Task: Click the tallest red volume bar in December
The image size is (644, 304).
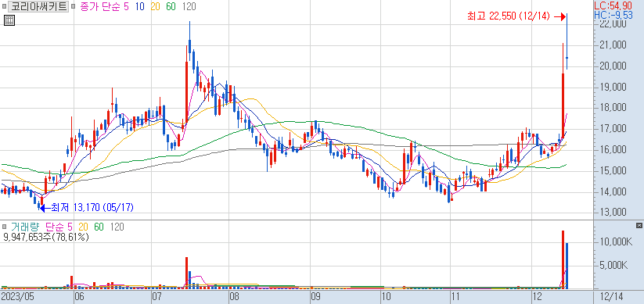Action: coord(563,259)
